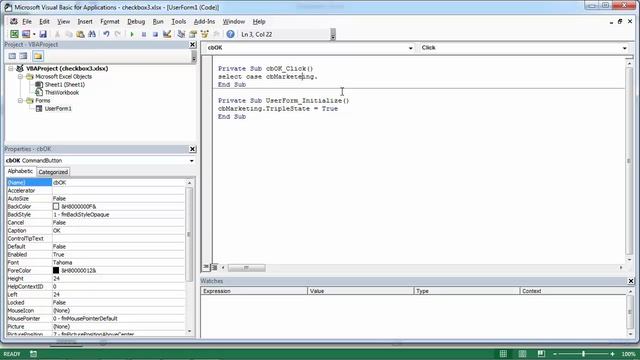Viewport: 640px width, 360px height.
Task: Open the Click procedure dropdown
Action: click(624, 48)
